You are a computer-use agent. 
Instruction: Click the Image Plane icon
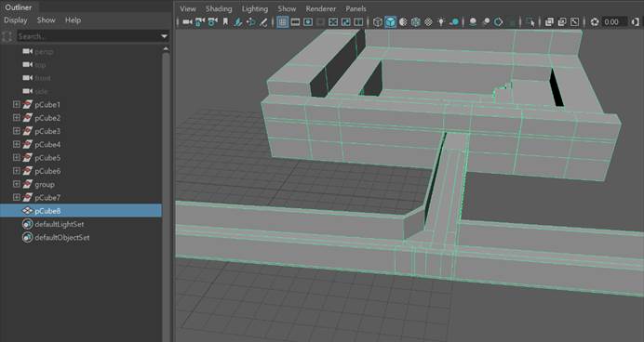237,21
